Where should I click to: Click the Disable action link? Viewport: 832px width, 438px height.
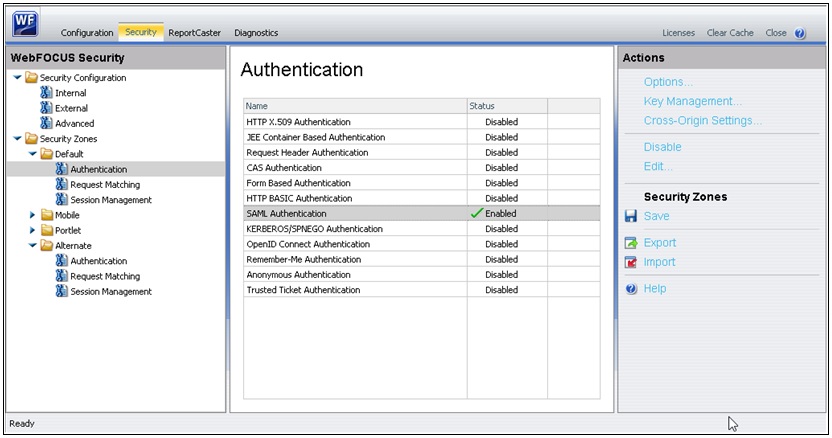[662, 147]
